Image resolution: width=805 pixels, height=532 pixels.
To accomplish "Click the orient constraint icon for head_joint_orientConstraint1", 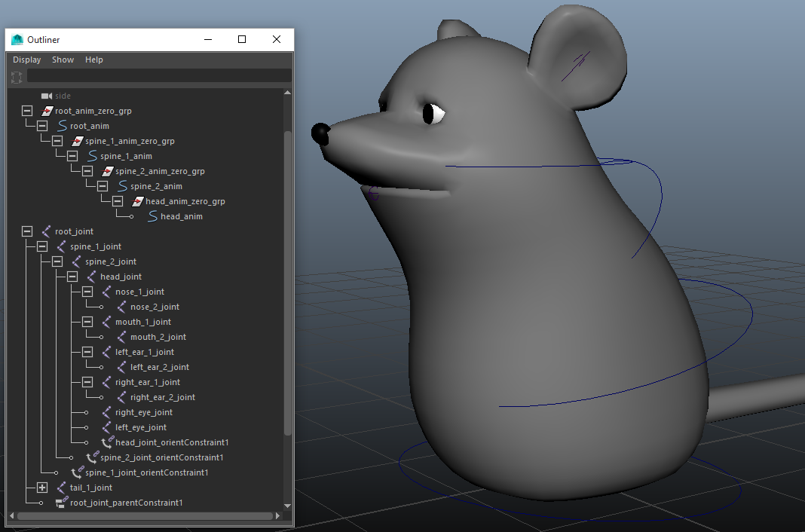I will click(x=107, y=442).
